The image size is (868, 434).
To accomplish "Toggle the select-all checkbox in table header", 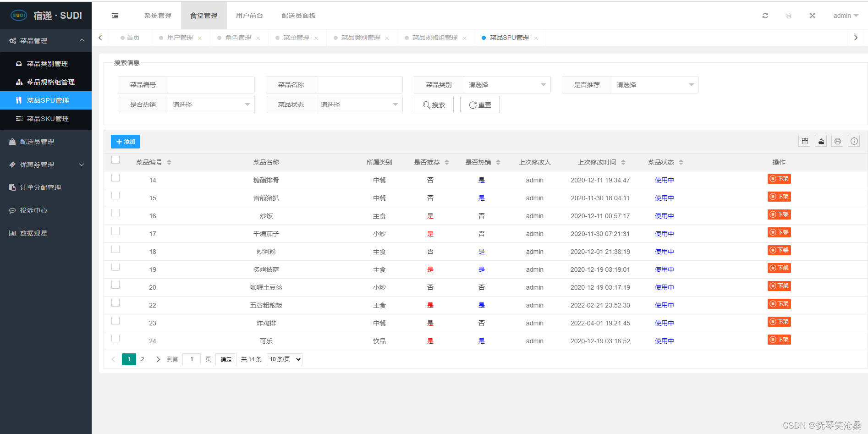I will point(115,159).
